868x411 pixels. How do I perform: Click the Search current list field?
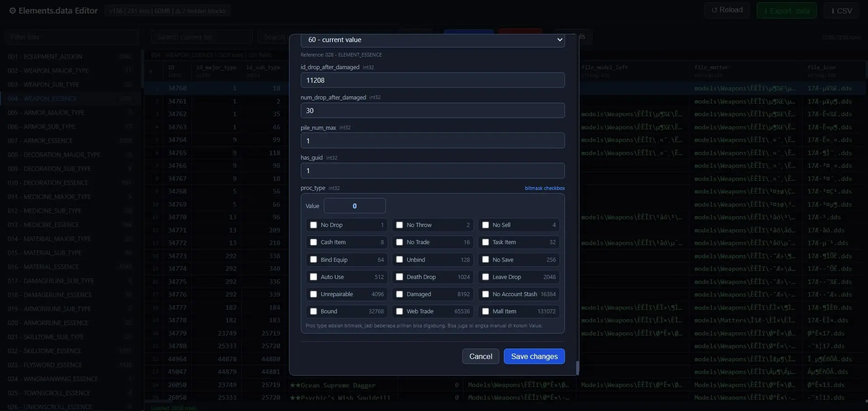(201, 37)
